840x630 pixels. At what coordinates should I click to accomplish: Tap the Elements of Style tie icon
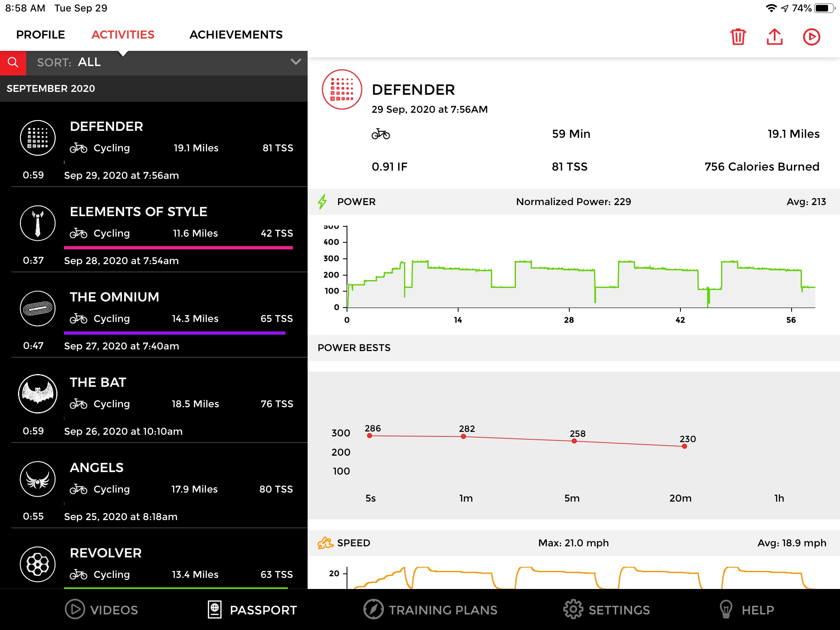[x=38, y=224]
